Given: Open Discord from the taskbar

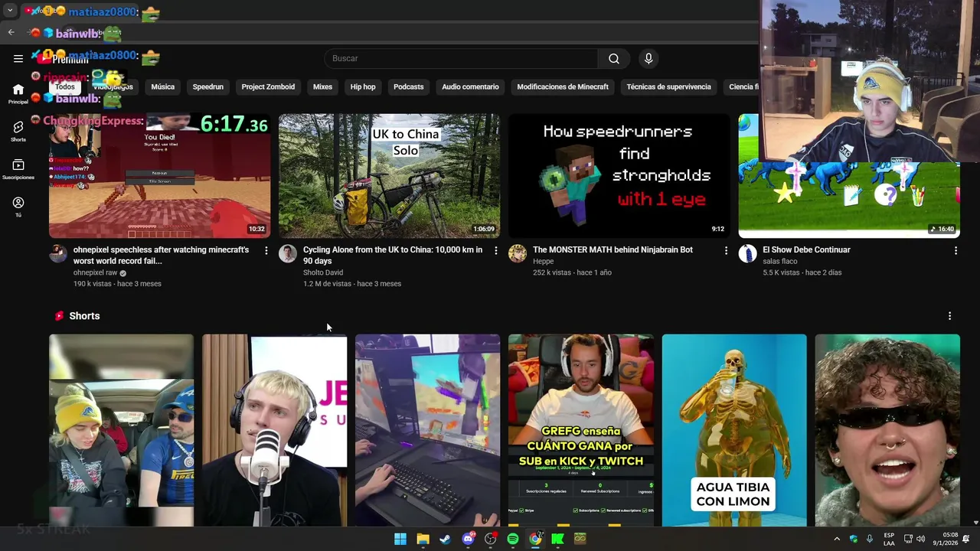Looking at the screenshot, I should pyautogui.click(x=468, y=539).
